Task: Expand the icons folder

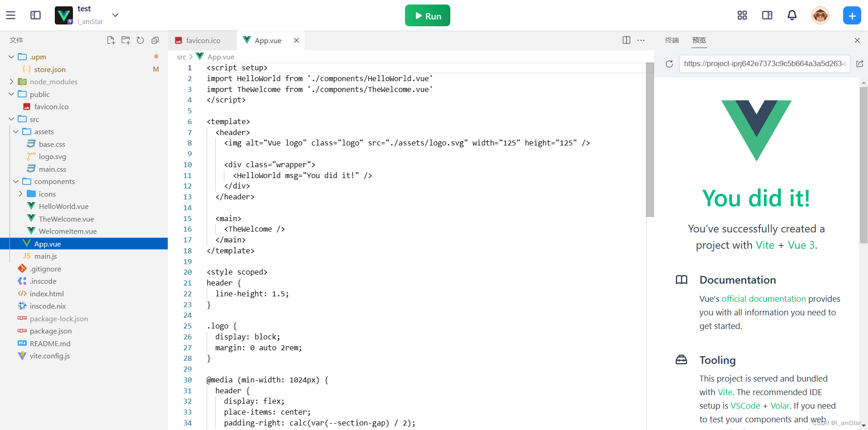Action: (20, 194)
